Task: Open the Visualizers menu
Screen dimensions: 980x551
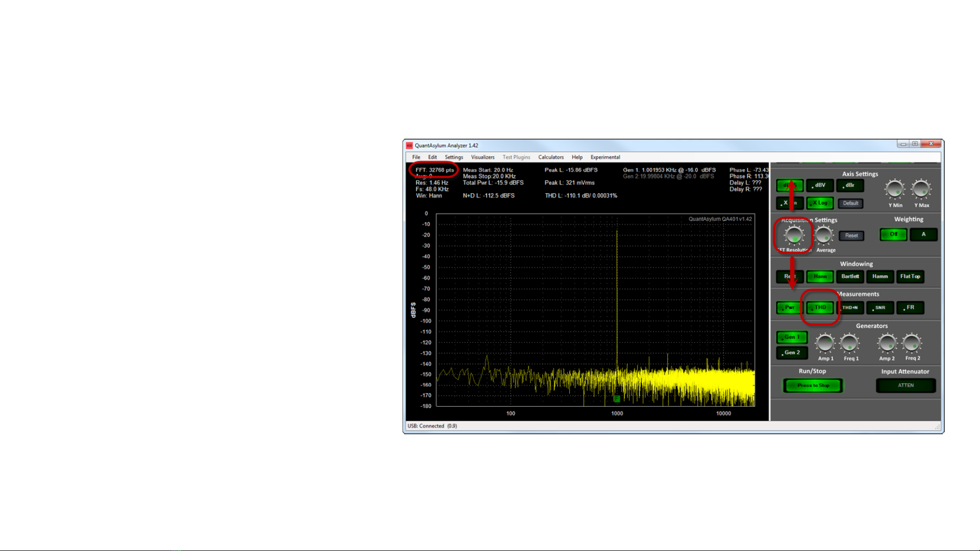Action: 482,157
